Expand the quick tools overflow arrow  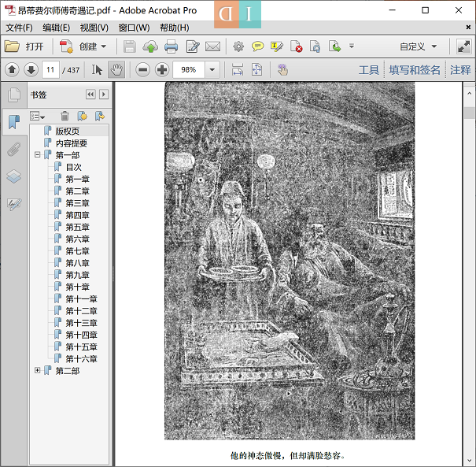(x=352, y=46)
